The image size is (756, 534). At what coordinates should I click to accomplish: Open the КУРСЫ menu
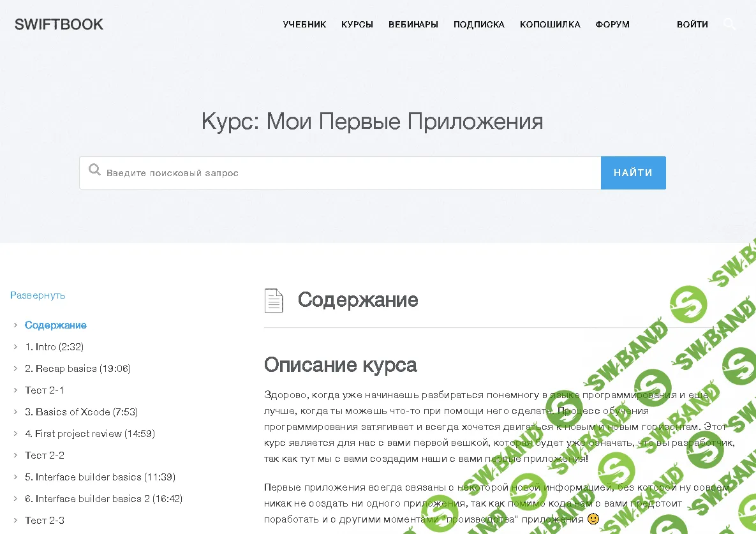pyautogui.click(x=357, y=24)
